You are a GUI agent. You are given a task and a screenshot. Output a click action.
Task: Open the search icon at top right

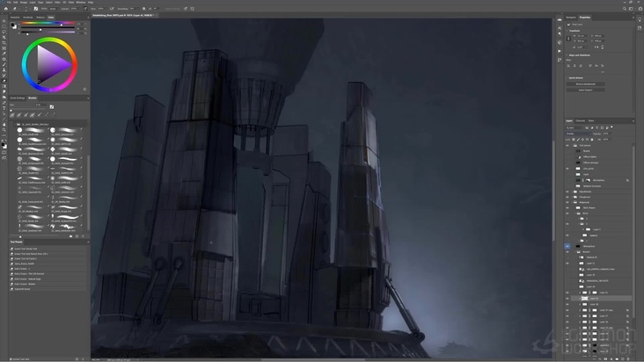click(625, 8)
